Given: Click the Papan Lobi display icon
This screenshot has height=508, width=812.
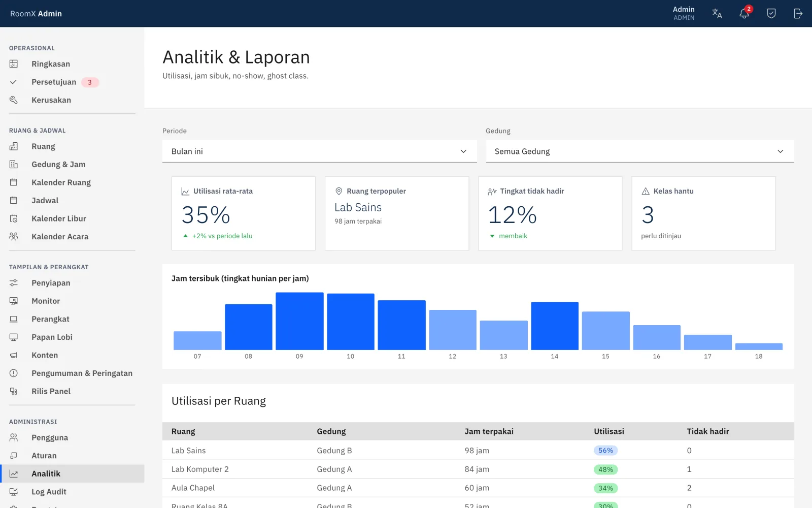Looking at the screenshot, I should coord(14,337).
